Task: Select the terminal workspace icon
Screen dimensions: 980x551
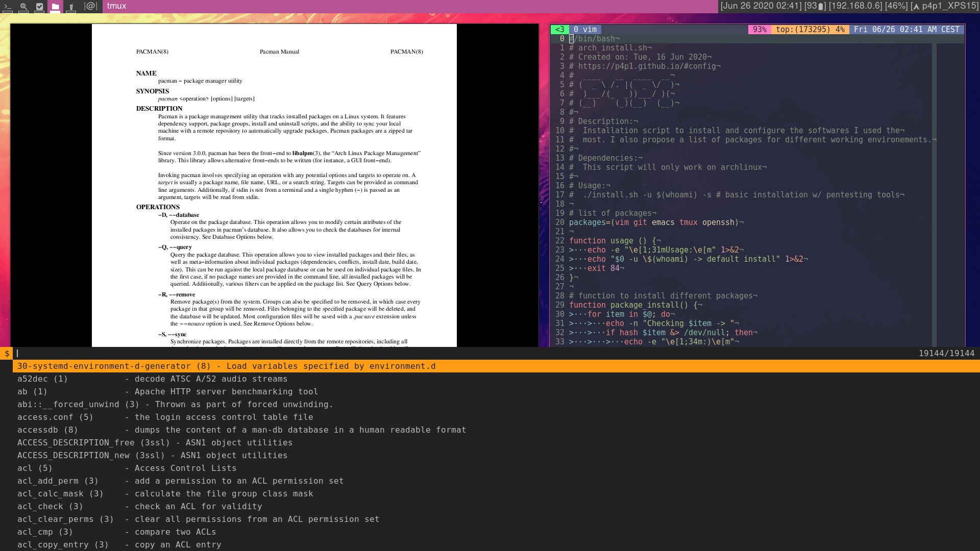Action: click(8, 6)
